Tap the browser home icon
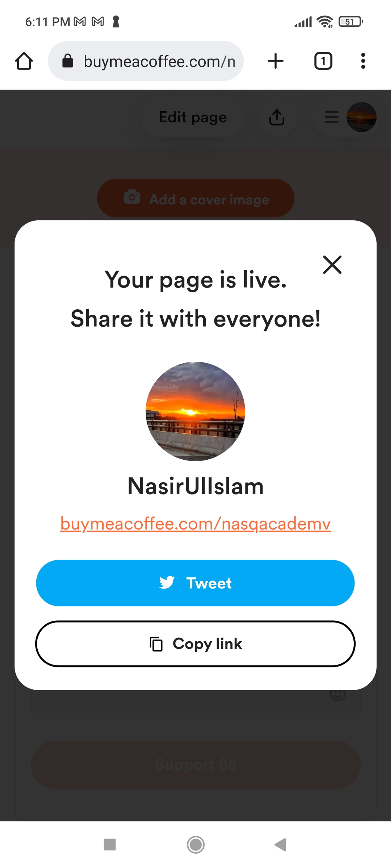391x868 pixels. [x=24, y=61]
